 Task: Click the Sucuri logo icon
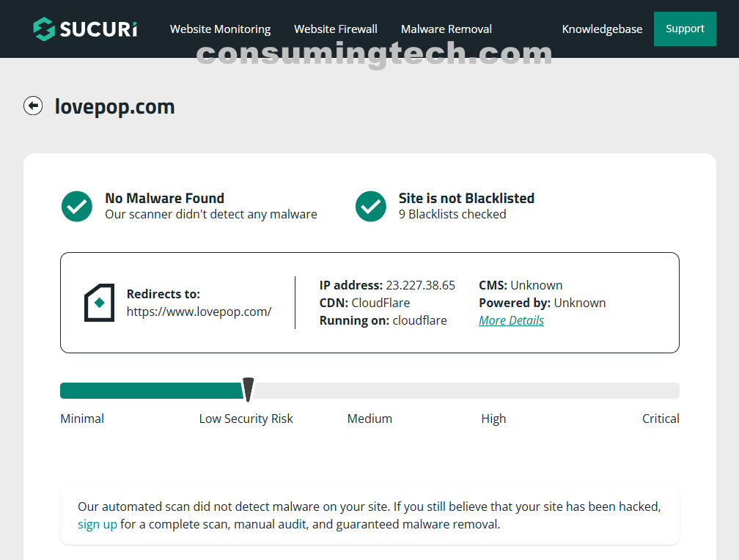44,29
